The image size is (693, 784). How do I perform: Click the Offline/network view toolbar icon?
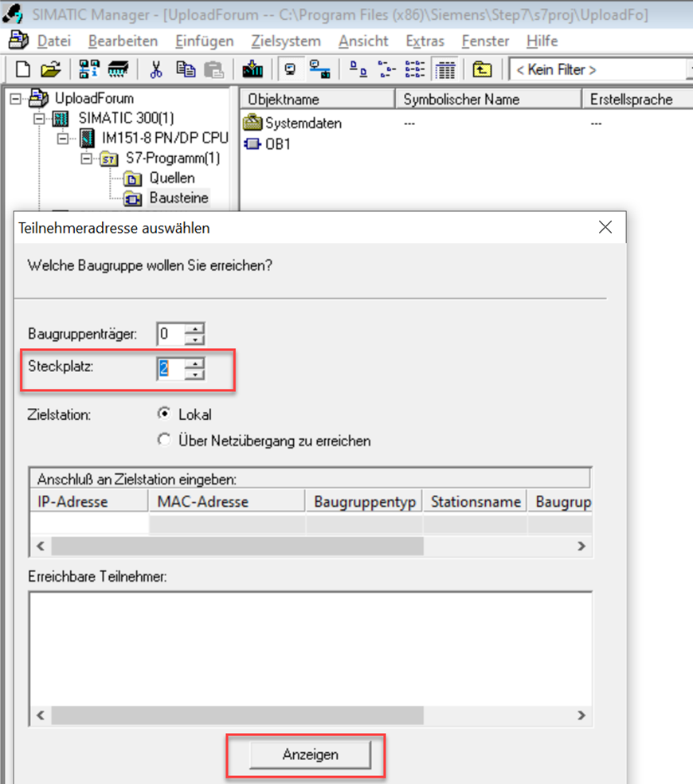tap(319, 69)
